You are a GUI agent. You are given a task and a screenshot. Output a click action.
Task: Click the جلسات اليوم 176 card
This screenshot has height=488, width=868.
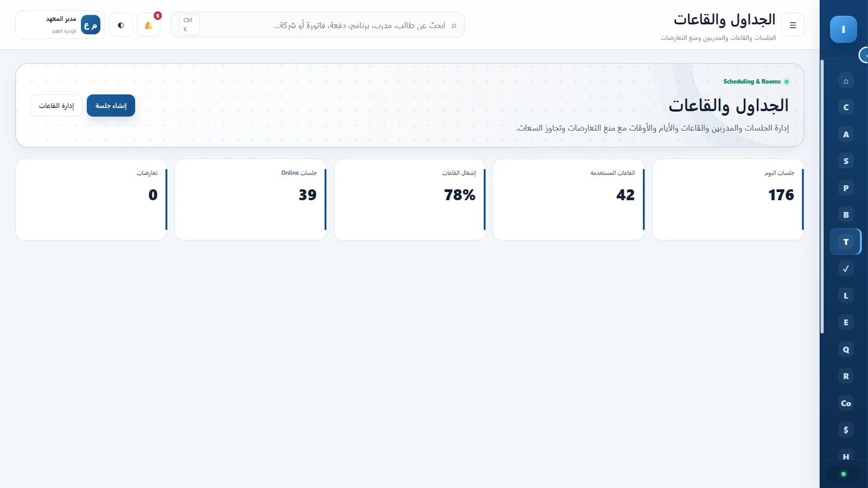[x=727, y=200]
